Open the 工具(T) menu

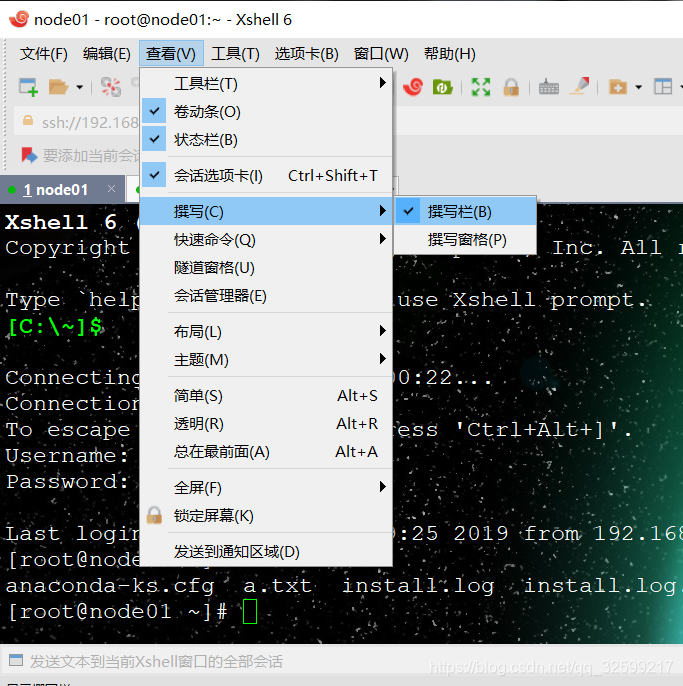tap(235, 54)
